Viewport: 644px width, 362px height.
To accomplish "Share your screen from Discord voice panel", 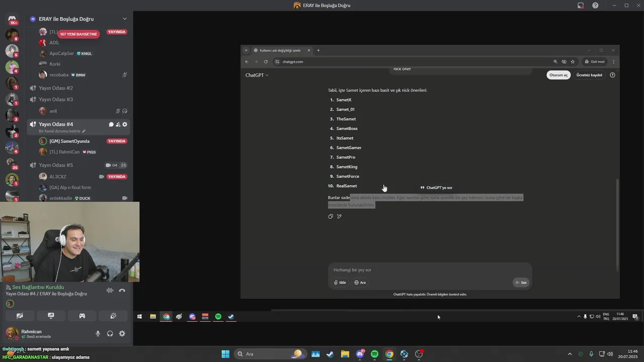I will 51,316.
